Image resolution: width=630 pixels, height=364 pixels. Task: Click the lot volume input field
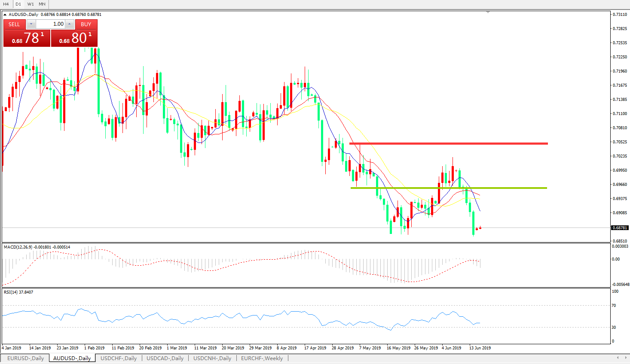click(x=51, y=24)
